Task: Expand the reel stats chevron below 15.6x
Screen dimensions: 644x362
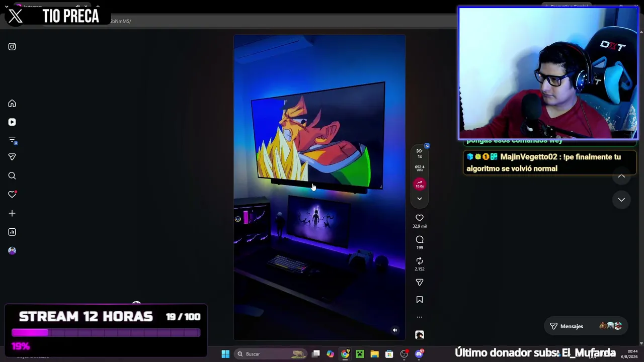Action: 420,199
